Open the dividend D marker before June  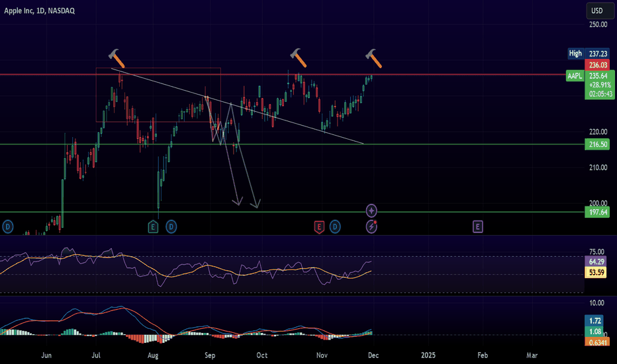click(7, 226)
